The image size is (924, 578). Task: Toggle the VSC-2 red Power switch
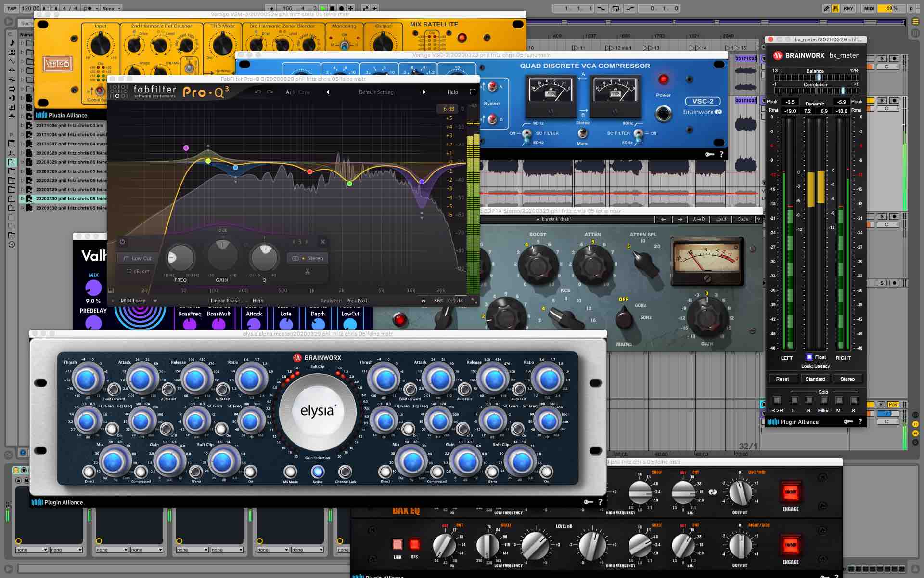(663, 79)
